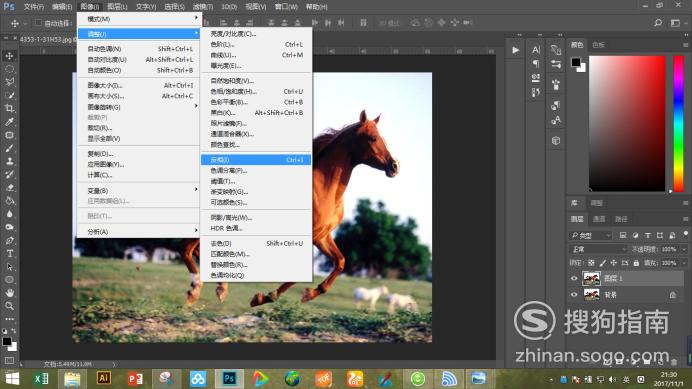Select the 图层 1 layer row
This screenshot has width=692, height=389.
pyautogui.click(x=625, y=278)
